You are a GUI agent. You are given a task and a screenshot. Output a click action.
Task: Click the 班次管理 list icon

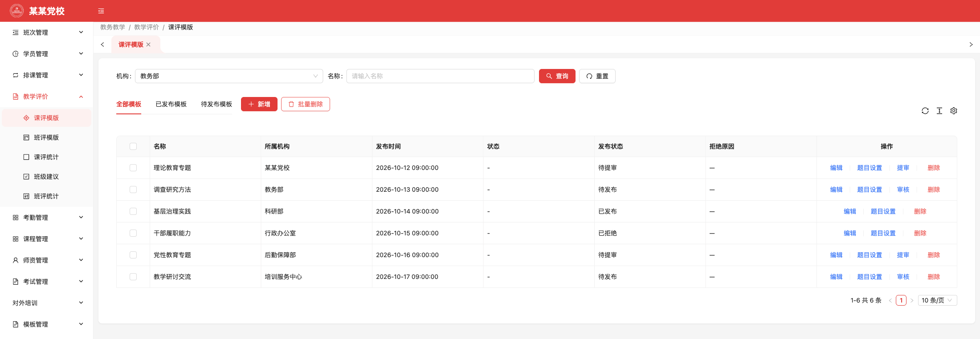[x=16, y=32]
